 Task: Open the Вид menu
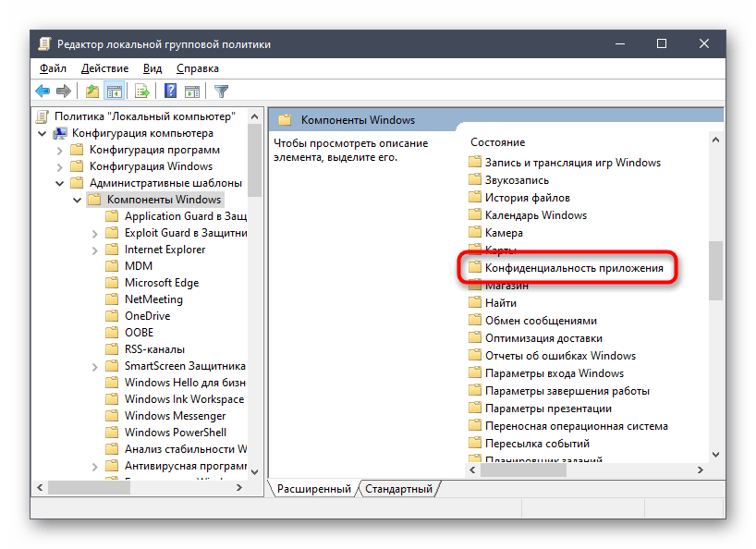(152, 68)
